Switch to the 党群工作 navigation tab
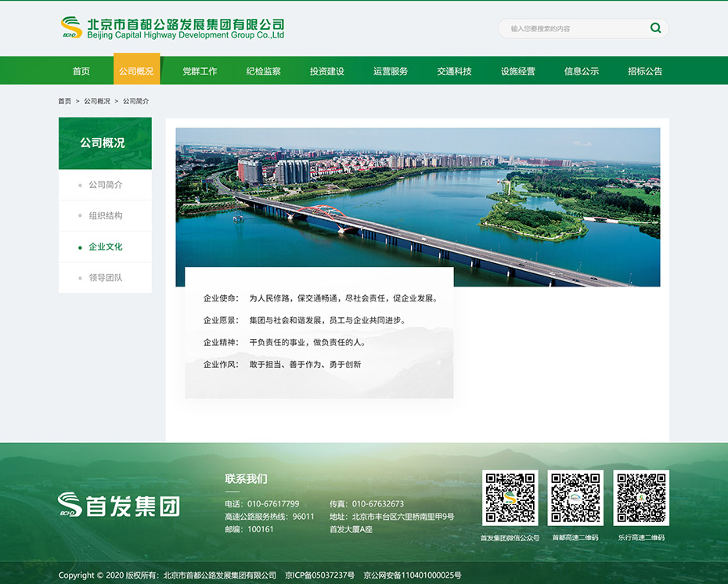728x584 pixels. click(198, 70)
